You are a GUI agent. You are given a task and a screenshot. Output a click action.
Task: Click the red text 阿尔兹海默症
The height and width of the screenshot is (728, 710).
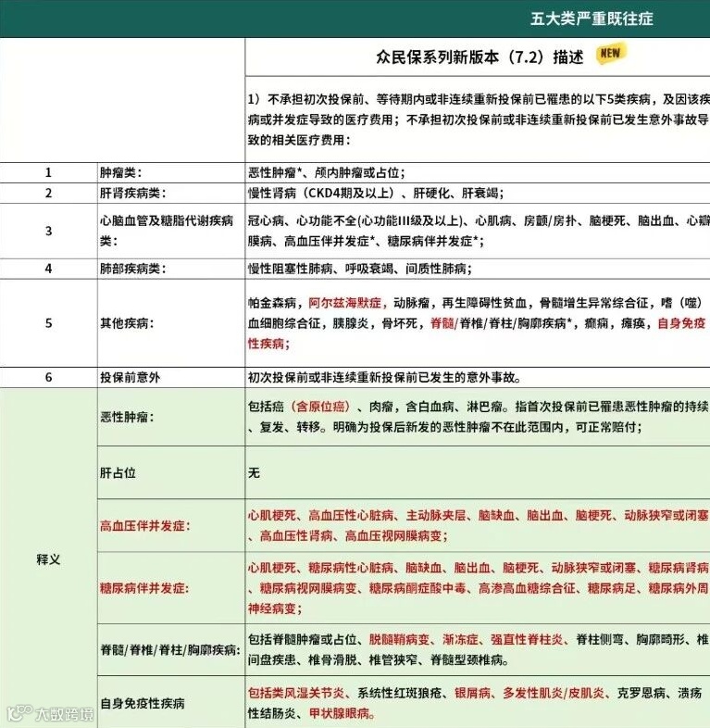pyautogui.click(x=344, y=303)
